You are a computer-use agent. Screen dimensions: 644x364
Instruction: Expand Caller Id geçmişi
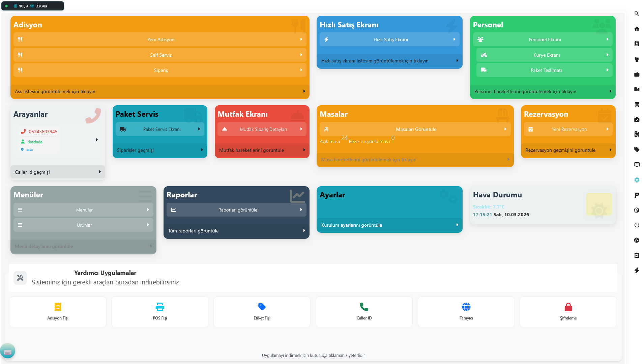58,172
